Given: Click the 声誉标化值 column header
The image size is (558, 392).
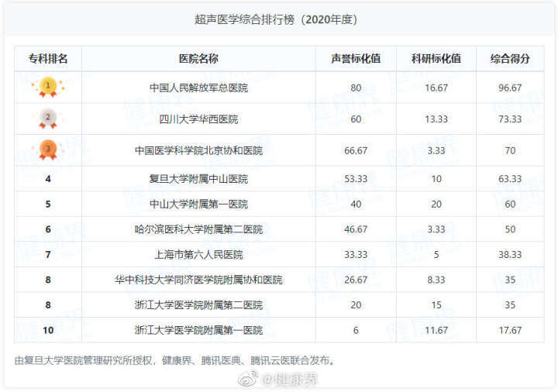Looking at the screenshot, I should pyautogui.click(x=356, y=58).
